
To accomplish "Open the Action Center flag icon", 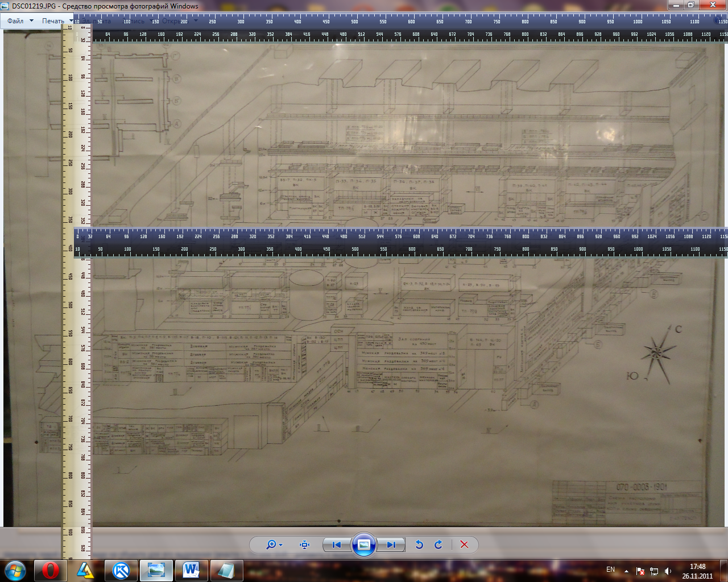I will (x=640, y=571).
